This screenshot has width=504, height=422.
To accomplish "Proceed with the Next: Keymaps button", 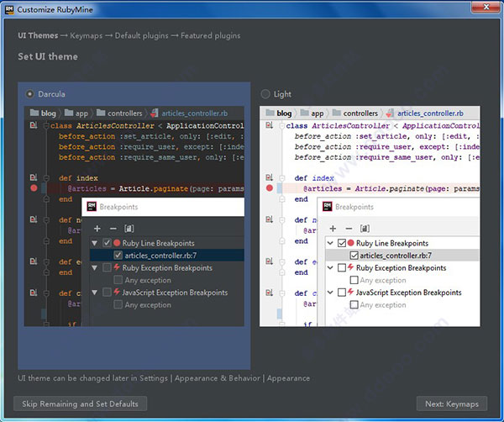I will [452, 404].
